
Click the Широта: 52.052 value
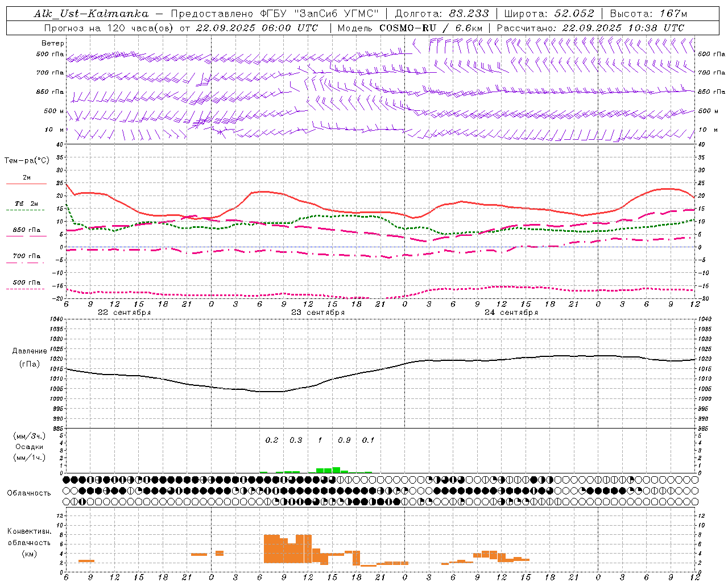549,14
